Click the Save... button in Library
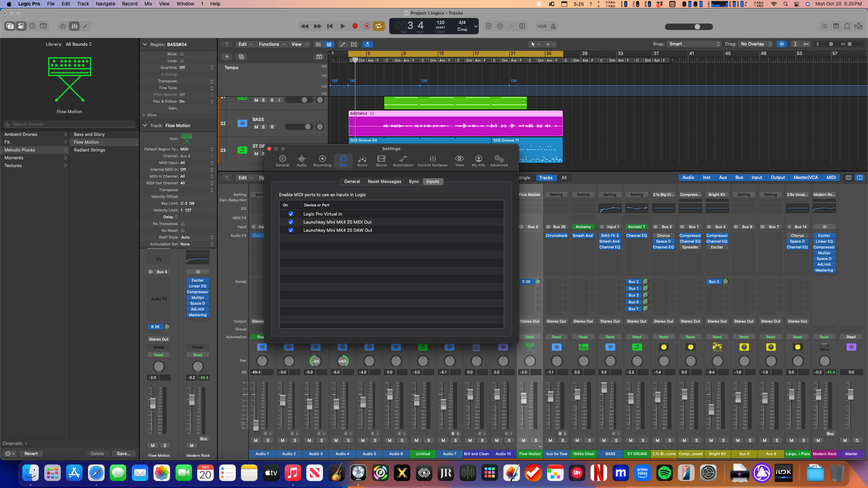The width and height of the screenshot is (868, 488). point(123,453)
